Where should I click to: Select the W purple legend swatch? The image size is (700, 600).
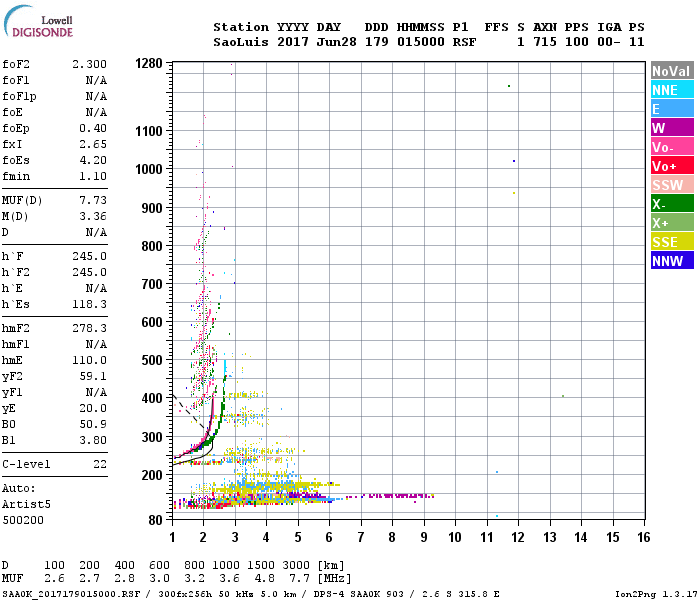(x=672, y=128)
